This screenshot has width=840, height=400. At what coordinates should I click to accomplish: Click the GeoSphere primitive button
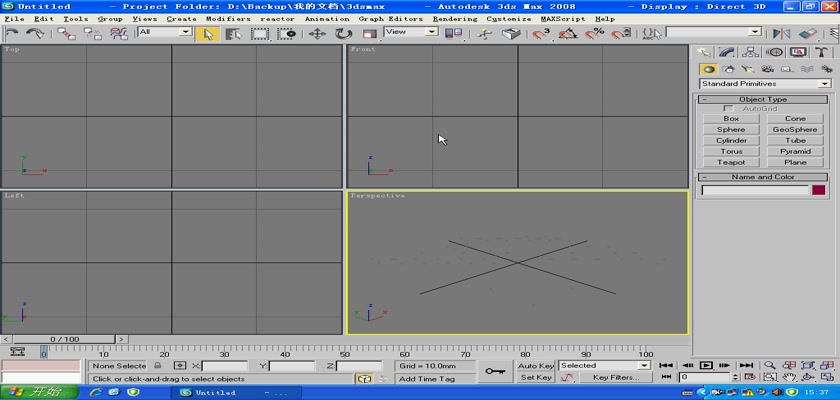pos(795,130)
